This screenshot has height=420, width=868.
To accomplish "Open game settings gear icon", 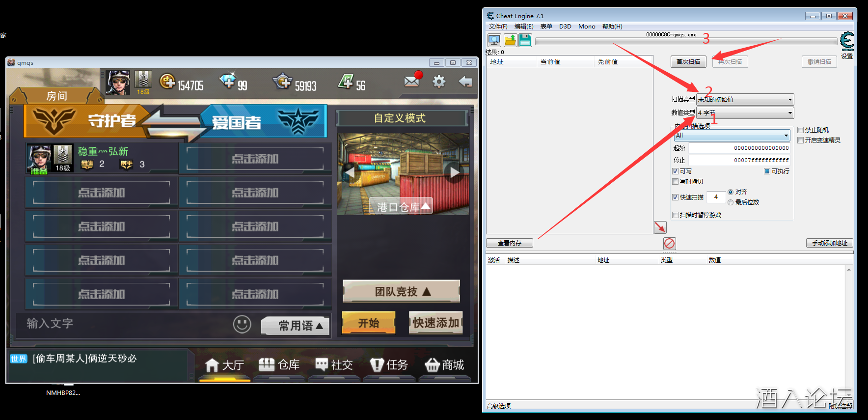I will (x=439, y=82).
